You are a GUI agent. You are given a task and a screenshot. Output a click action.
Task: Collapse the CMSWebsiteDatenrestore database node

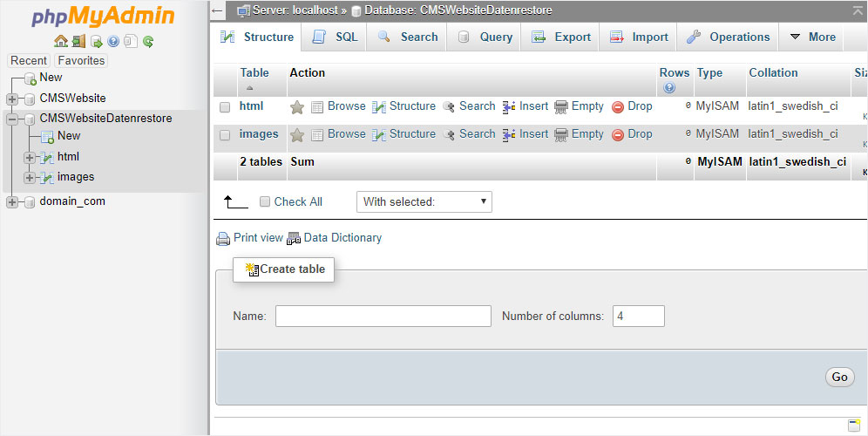point(11,119)
